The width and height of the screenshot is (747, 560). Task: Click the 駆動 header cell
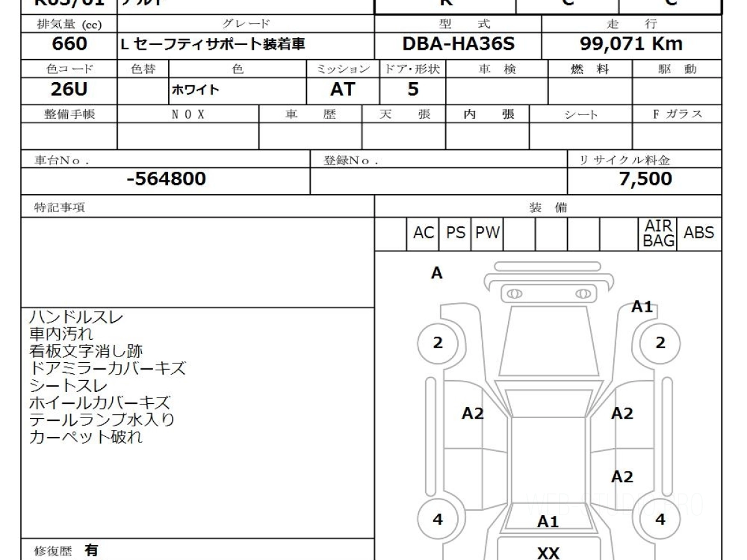[677, 70]
